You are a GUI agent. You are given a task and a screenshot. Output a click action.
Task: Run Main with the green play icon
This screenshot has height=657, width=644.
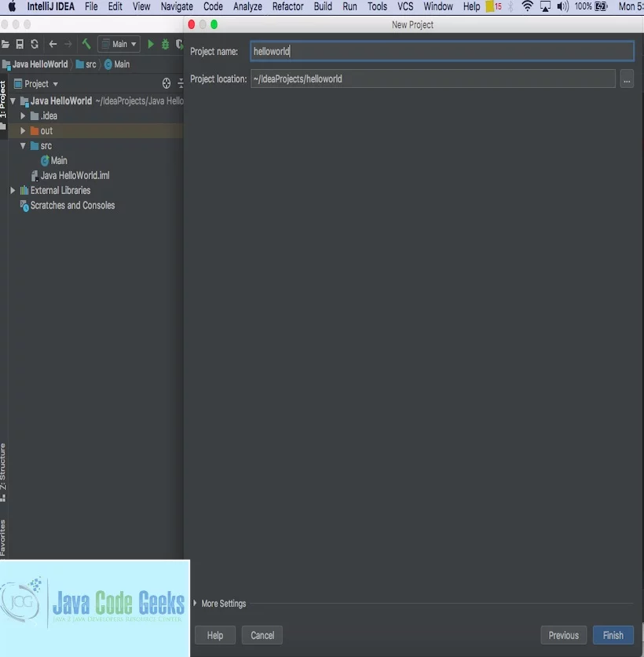click(151, 44)
